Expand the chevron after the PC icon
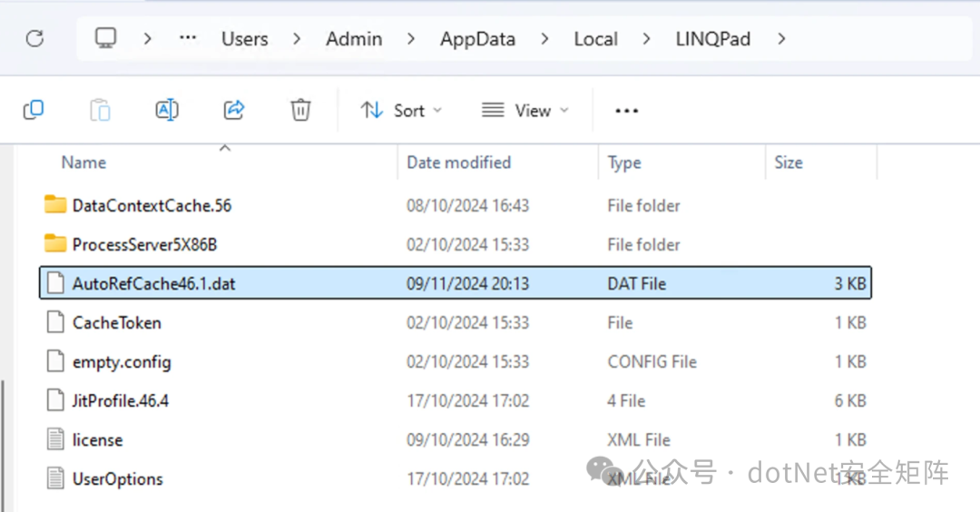The image size is (980, 512). click(148, 39)
